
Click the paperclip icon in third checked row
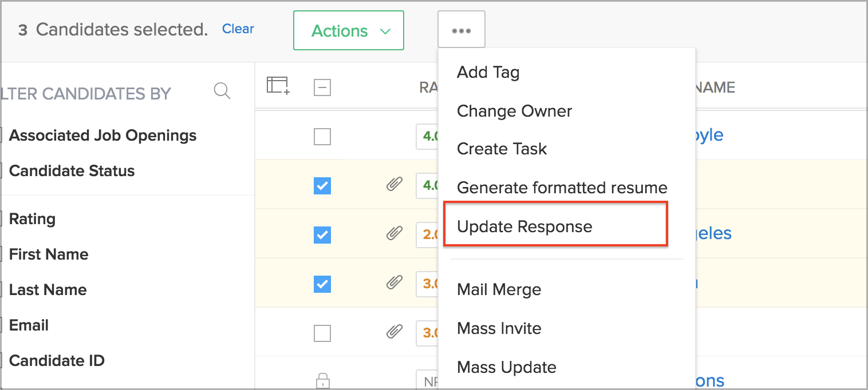coord(394,282)
